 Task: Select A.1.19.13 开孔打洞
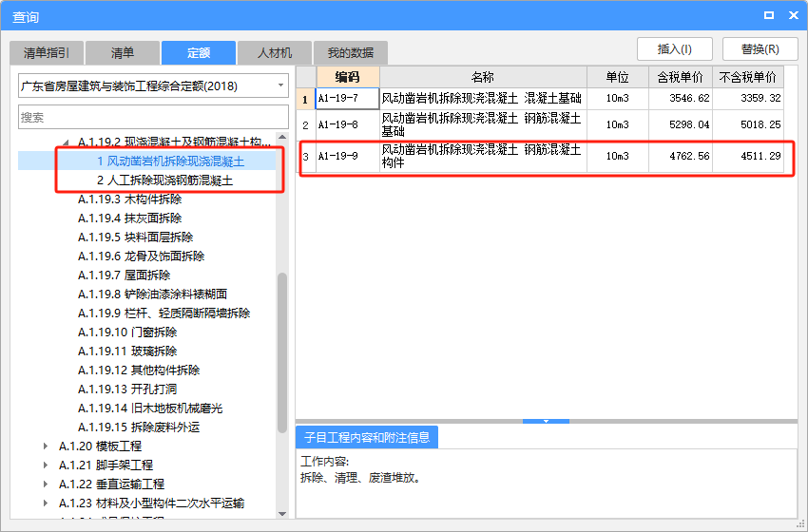127,389
